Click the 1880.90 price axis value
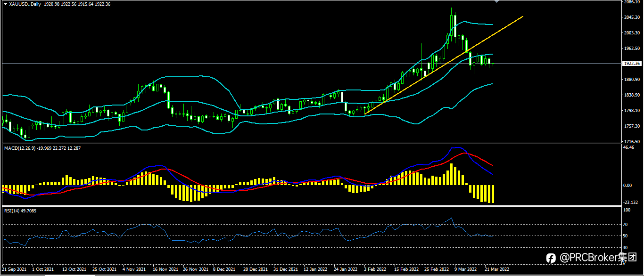The height and width of the screenshot is (276, 644). pos(631,80)
